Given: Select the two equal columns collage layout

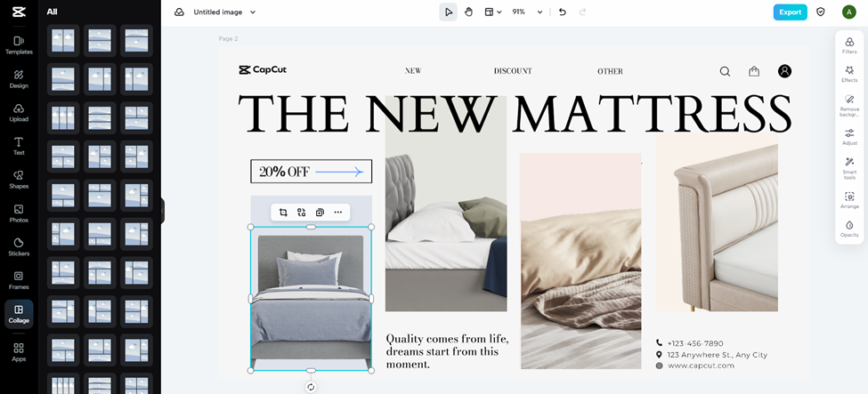Looking at the screenshot, I should [63, 40].
